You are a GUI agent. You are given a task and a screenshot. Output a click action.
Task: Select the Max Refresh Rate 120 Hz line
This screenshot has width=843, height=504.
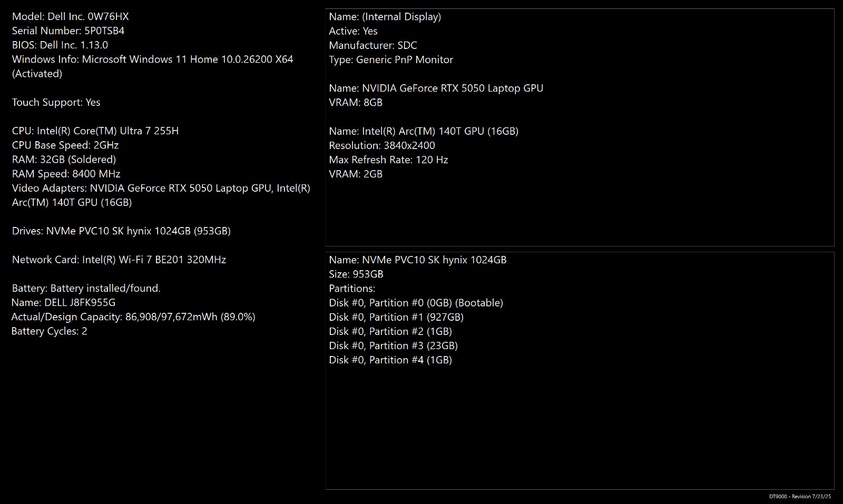[x=388, y=160]
